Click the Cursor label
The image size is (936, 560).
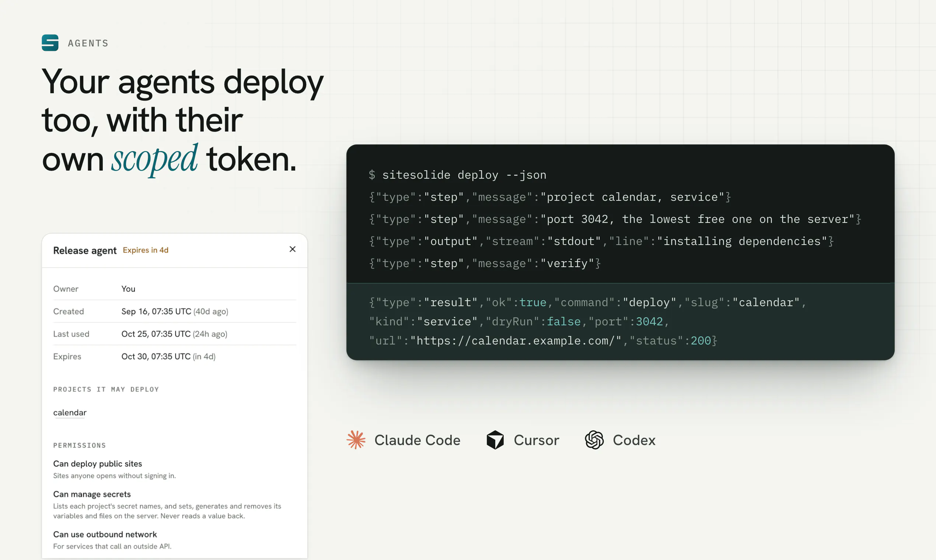click(536, 440)
